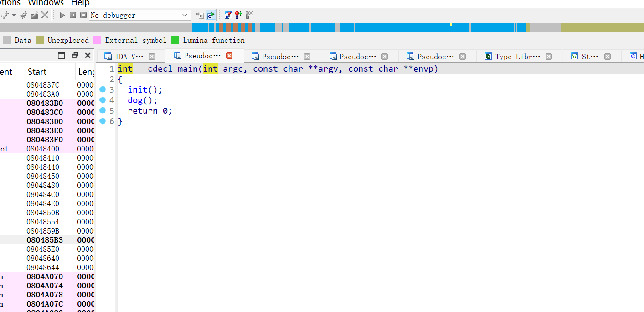Click the highlighted green-arrow C toolbar icon
644x312 pixels.
point(211,15)
